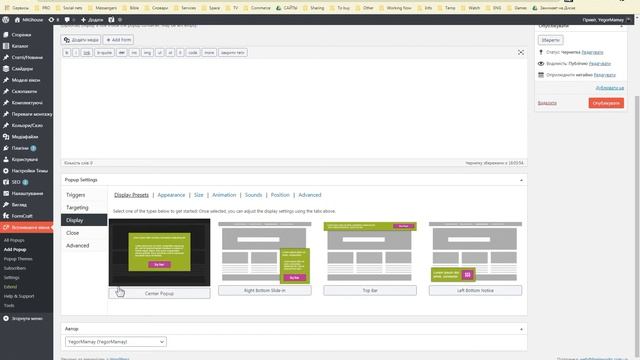Screen dimensions: 640x360
Task: Open 'Слайдери' in the sidebar
Action: click(x=22, y=69)
